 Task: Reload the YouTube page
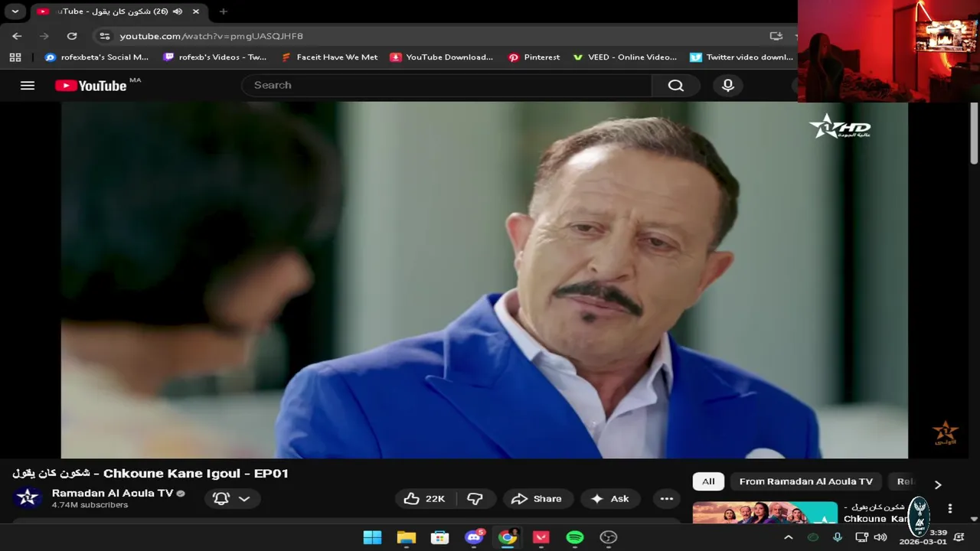tap(72, 36)
